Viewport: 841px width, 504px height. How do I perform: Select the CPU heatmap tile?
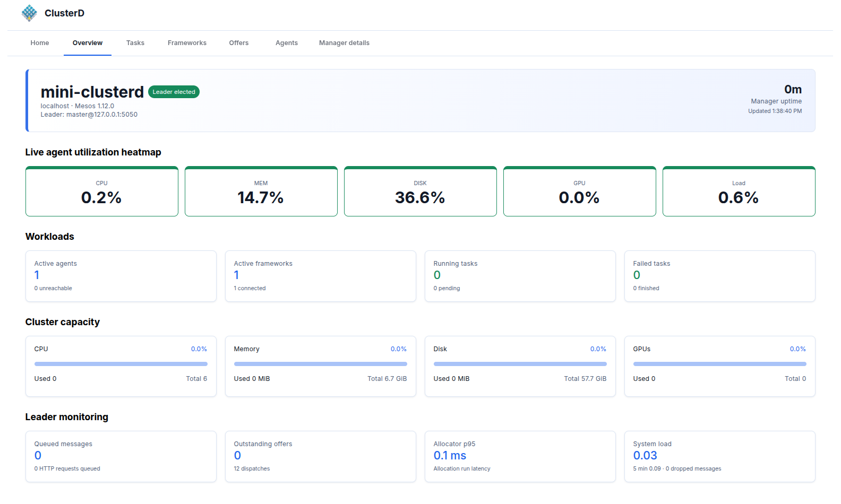tap(102, 192)
